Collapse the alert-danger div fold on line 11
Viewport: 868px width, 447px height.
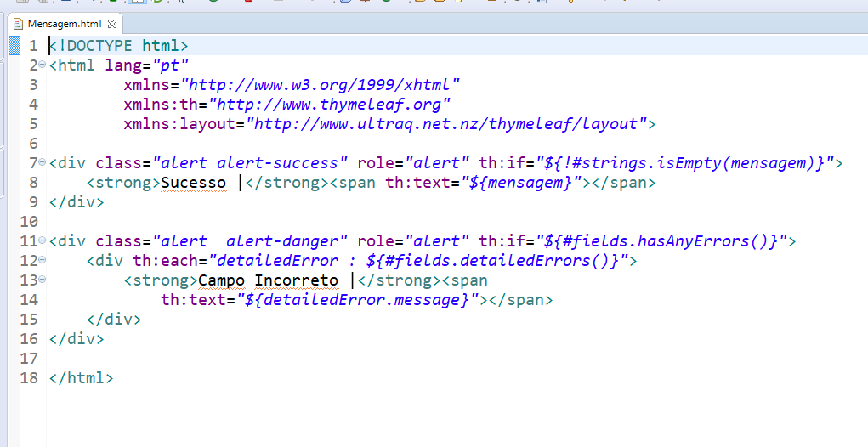coord(43,240)
